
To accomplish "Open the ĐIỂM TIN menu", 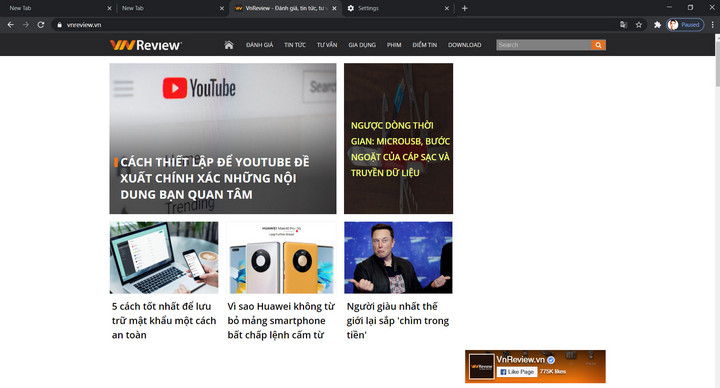I will (425, 45).
